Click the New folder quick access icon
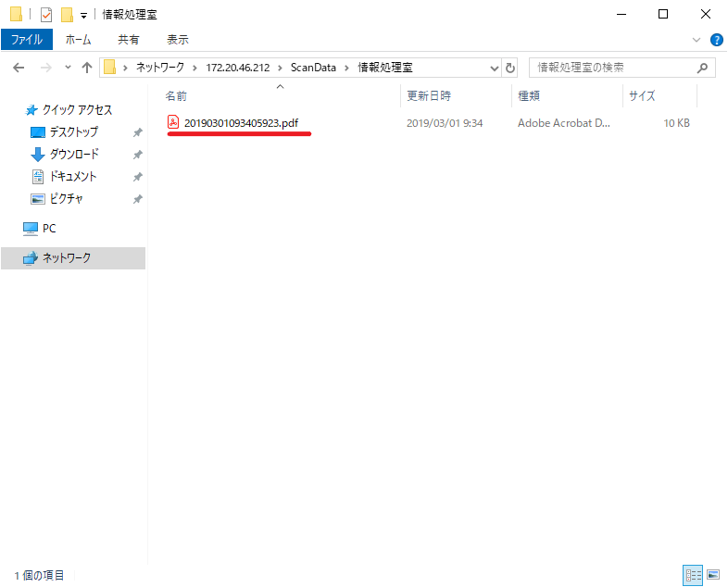This screenshot has height=587, width=728. 67,15
